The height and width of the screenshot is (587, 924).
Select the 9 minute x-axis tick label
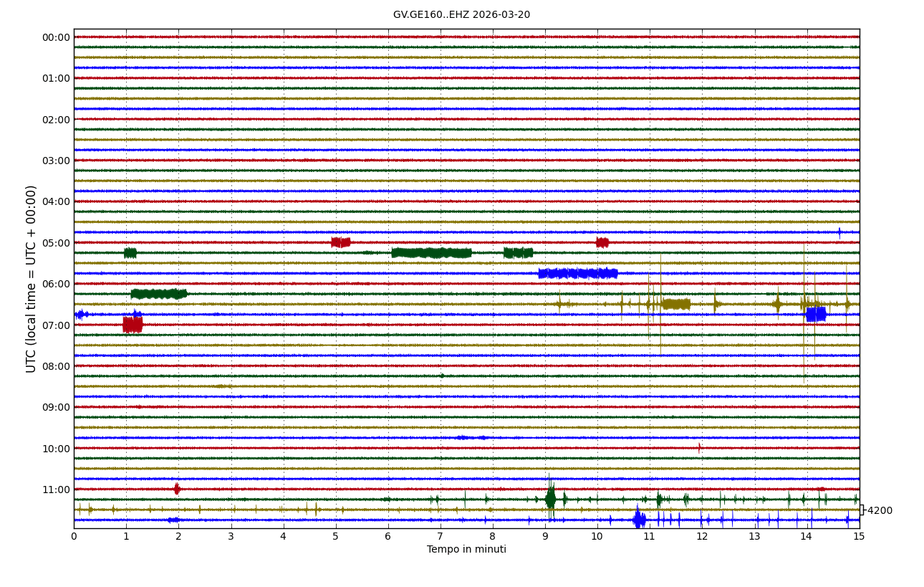coord(545,537)
